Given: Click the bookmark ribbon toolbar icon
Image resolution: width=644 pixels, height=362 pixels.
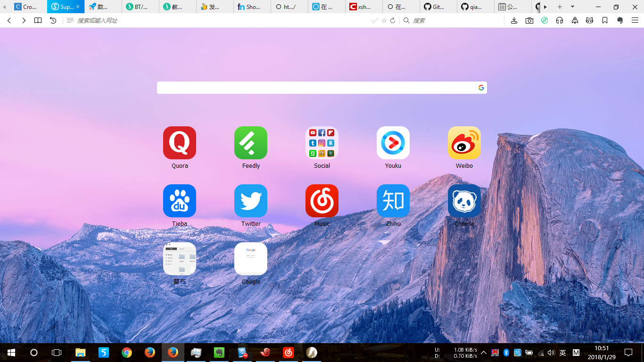Looking at the screenshot, I should [x=605, y=21].
